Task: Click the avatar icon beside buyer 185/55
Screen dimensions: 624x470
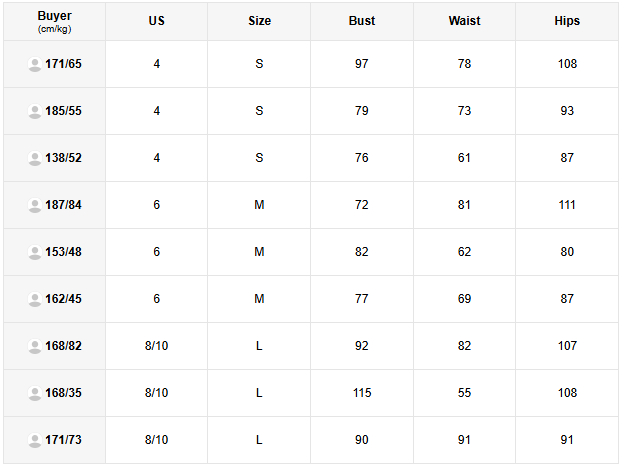Action: (35, 111)
